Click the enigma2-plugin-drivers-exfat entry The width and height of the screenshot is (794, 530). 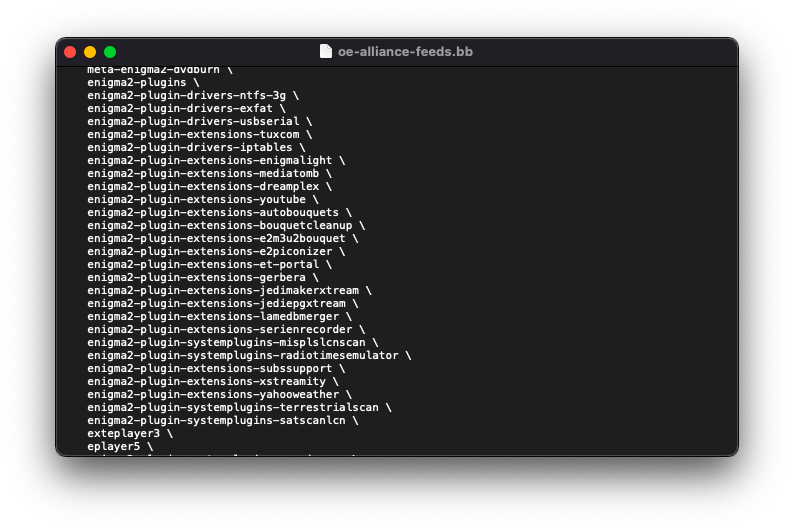[x=180, y=108]
